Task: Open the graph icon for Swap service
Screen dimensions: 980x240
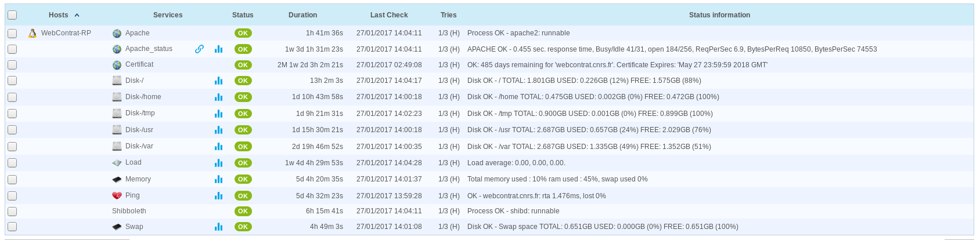Action: pos(218,227)
